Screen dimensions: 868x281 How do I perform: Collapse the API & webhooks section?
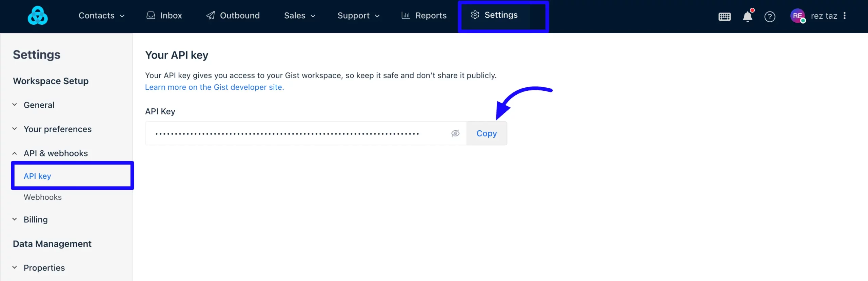coord(15,153)
